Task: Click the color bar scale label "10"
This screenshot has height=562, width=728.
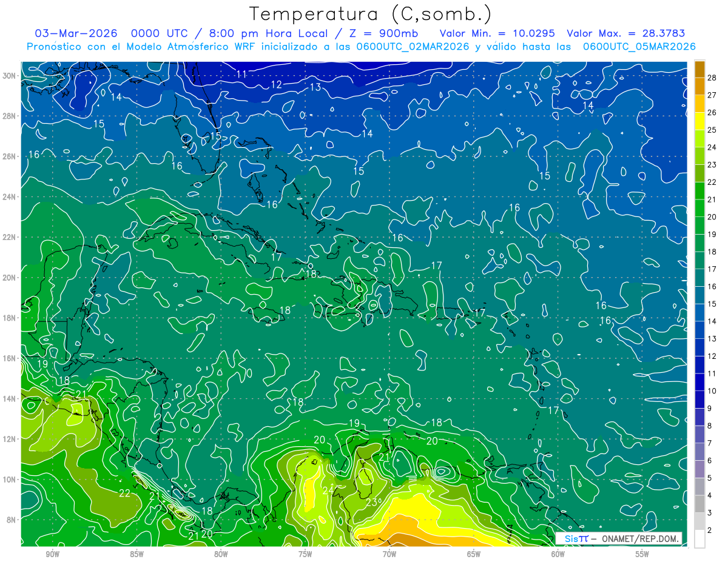Action: tap(712, 391)
